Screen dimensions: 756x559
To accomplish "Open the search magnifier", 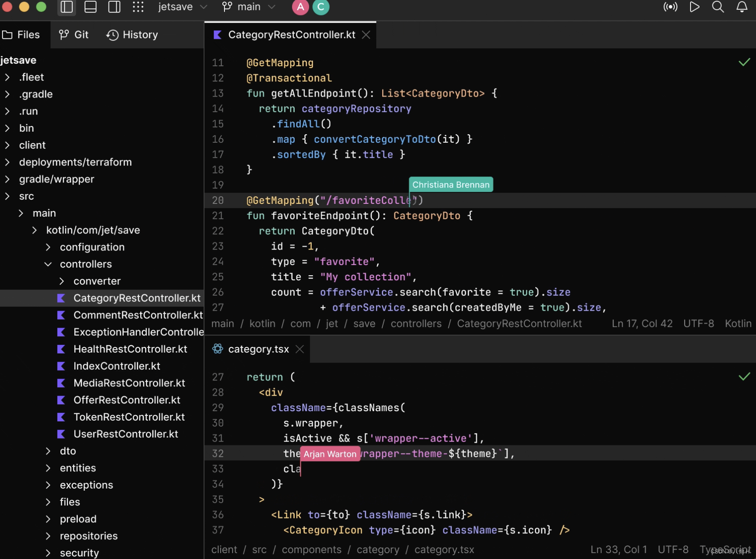I will (x=718, y=7).
